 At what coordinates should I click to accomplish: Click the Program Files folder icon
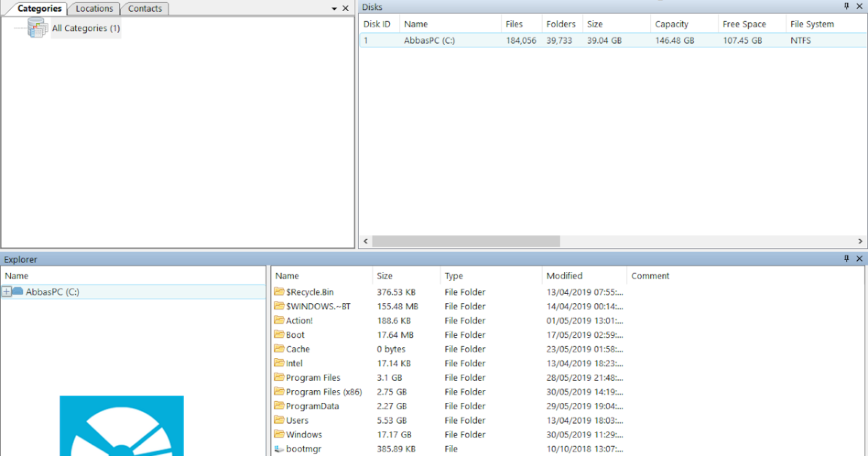click(x=279, y=377)
